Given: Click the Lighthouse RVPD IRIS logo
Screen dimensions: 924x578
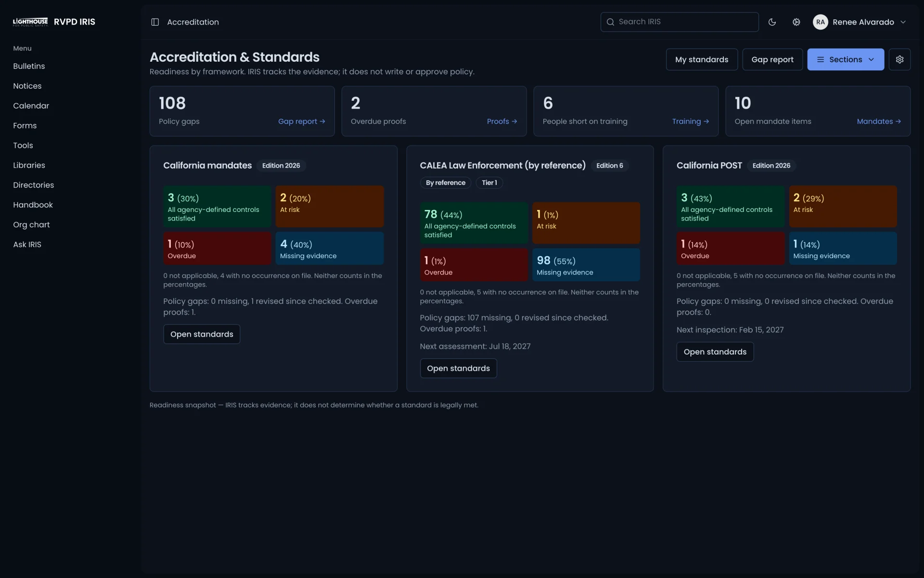Looking at the screenshot, I should (x=54, y=22).
